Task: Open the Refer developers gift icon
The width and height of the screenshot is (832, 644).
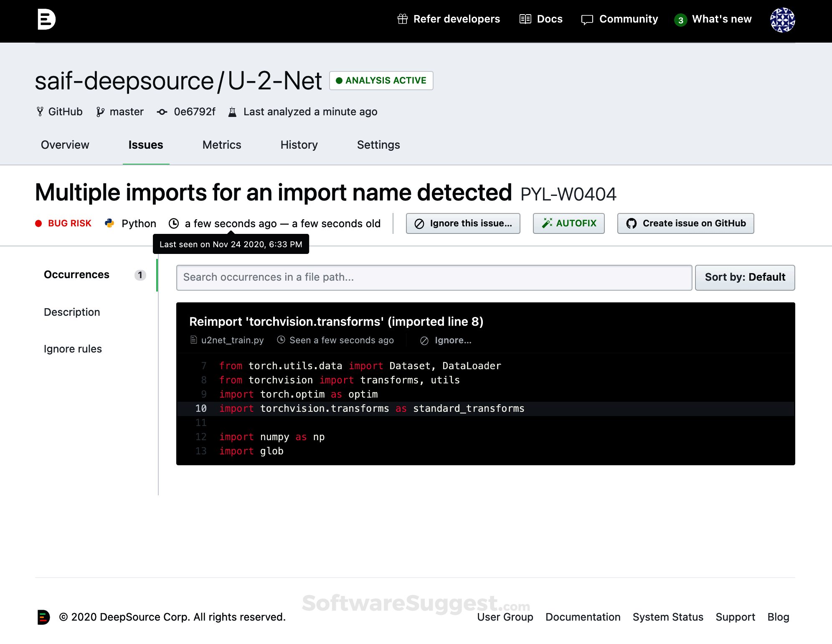Action: tap(403, 19)
